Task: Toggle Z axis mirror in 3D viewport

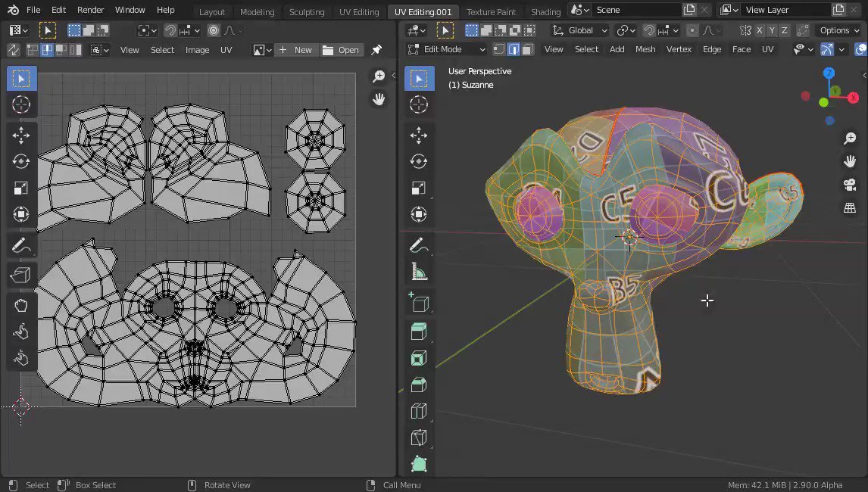Action: click(784, 30)
